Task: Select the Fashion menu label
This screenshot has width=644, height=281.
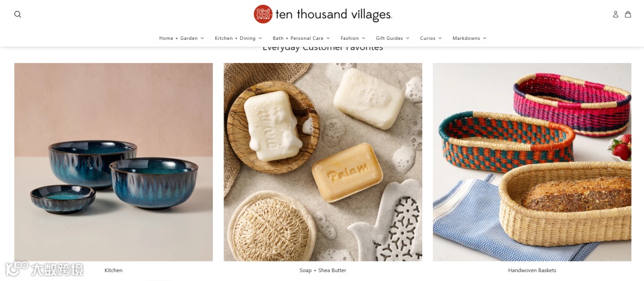Action: [349, 38]
